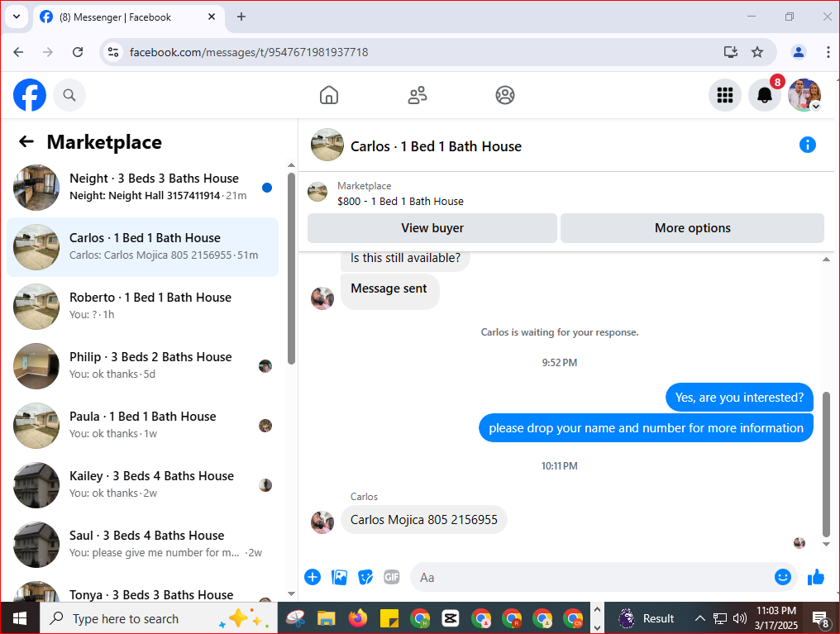
Task: Click More options button
Action: click(692, 228)
